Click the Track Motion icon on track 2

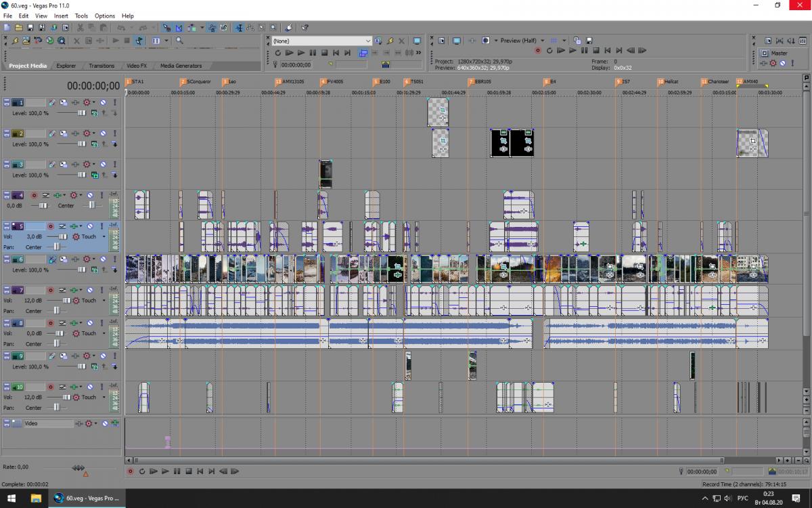[x=63, y=133]
